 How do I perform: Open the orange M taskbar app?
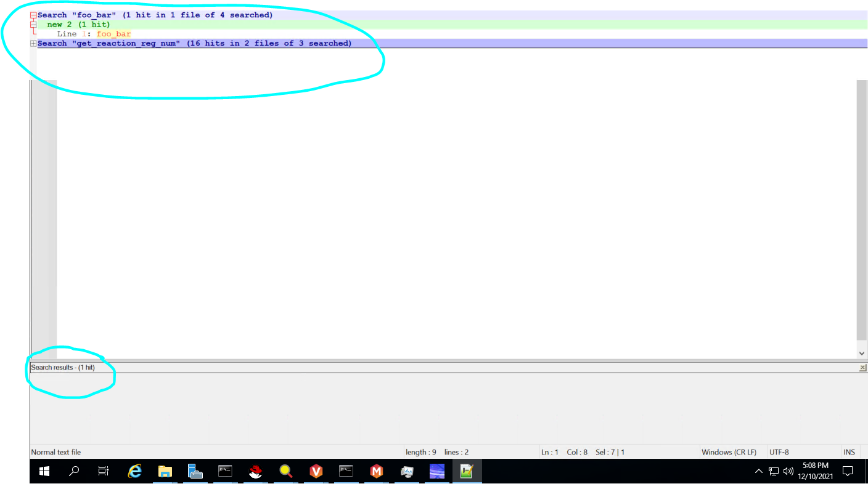[376, 472]
